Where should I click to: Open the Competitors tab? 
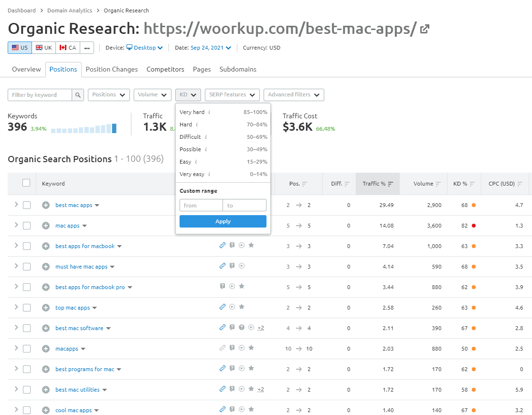pyautogui.click(x=165, y=70)
